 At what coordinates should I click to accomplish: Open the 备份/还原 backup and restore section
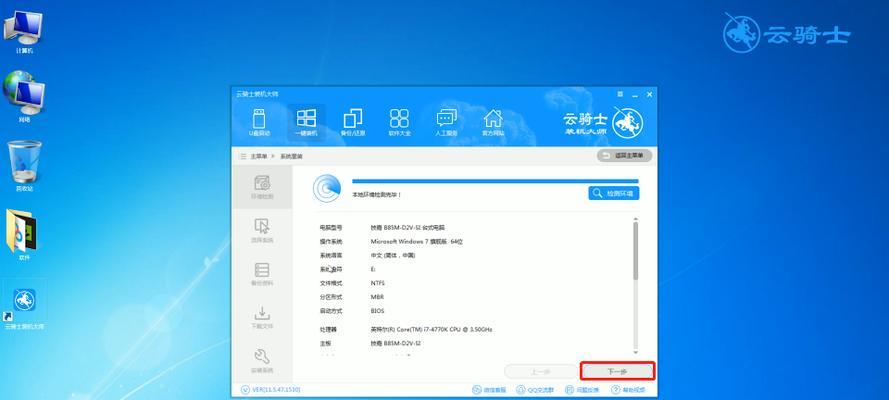[x=353, y=123]
